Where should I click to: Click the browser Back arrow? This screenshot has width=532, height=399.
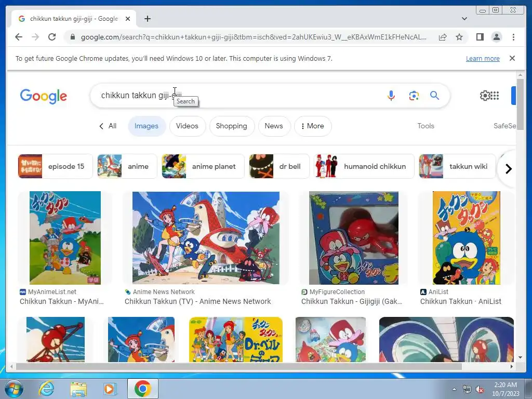click(19, 37)
